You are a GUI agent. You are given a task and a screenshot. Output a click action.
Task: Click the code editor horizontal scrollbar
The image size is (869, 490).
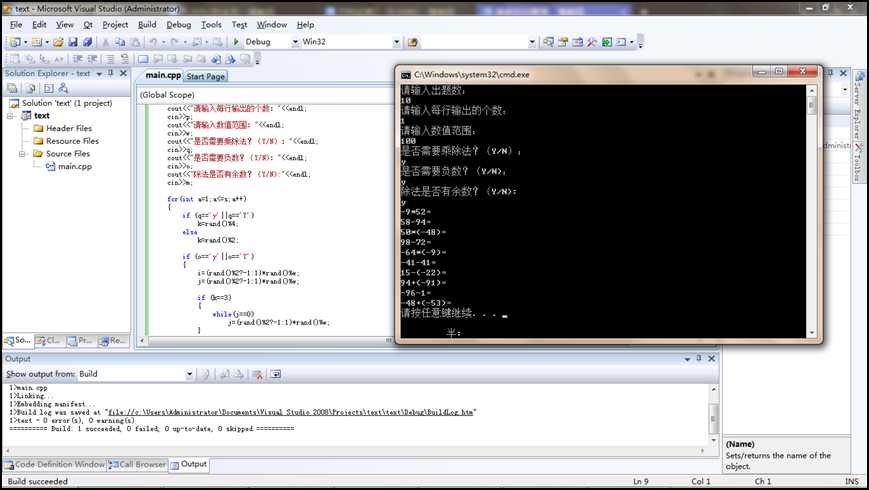tap(266, 341)
